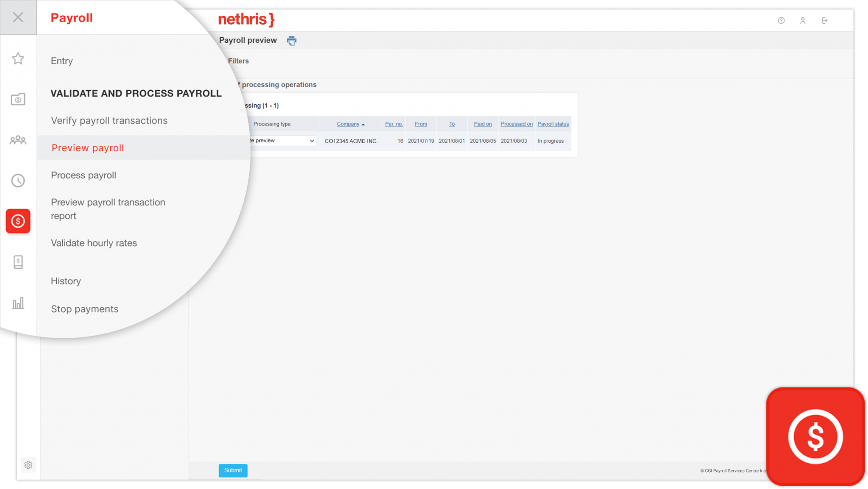Close the Payroll menu panel
Screen dimensions: 868x489
(18, 17)
